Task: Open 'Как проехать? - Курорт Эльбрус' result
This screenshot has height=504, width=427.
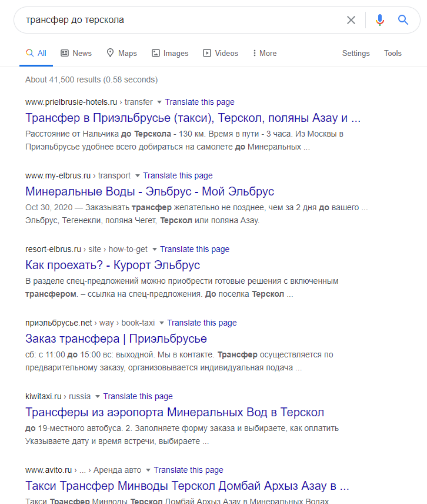Action: 113,265
